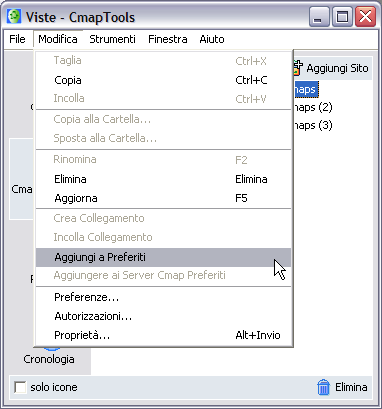The image size is (382, 409).
Task: Open the Finestra menu
Action: pyautogui.click(x=168, y=39)
